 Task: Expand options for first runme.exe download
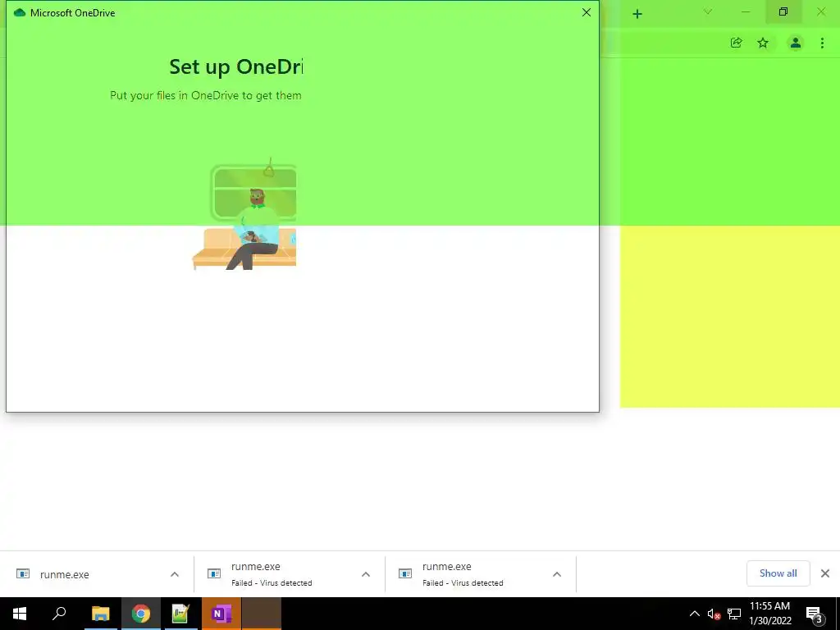175,574
